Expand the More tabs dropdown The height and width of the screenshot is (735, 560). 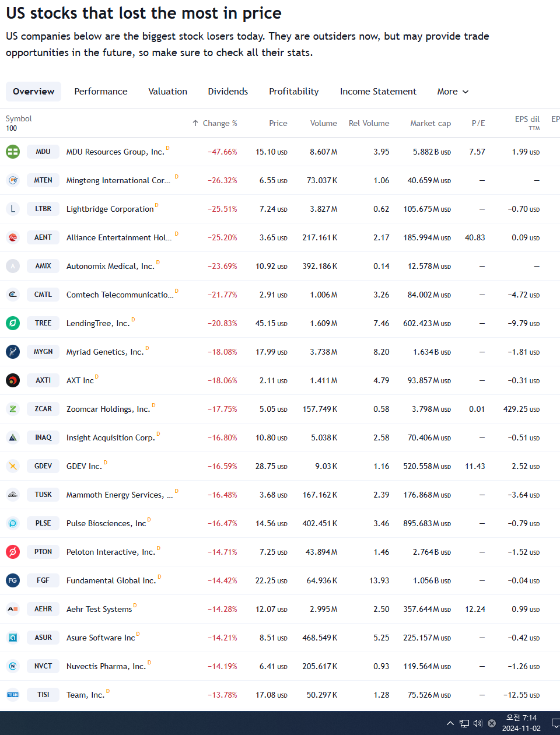coord(453,92)
